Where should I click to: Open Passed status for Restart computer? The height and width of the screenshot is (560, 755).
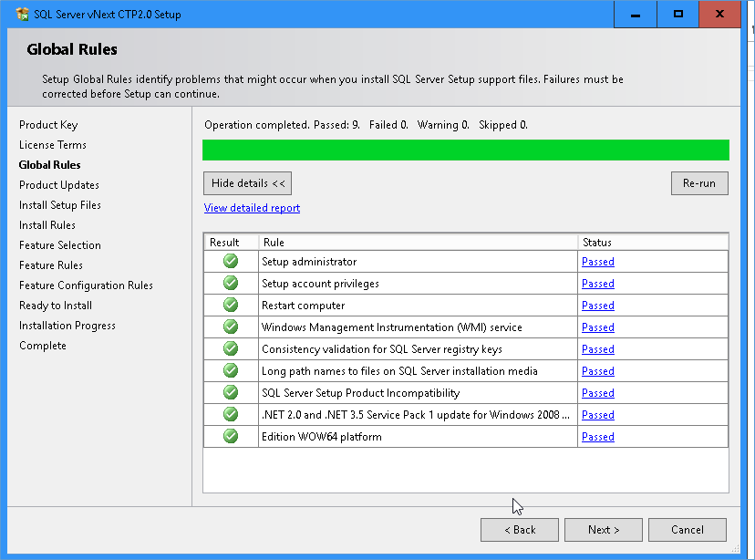click(x=598, y=306)
